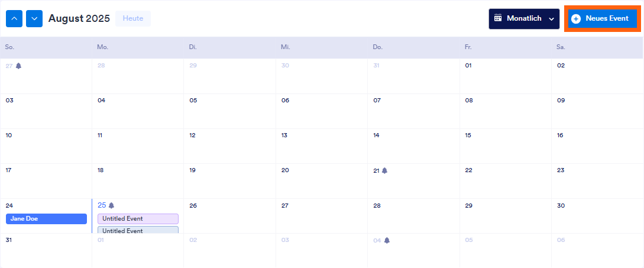
Task: Select the day number 25
Action: click(102, 205)
